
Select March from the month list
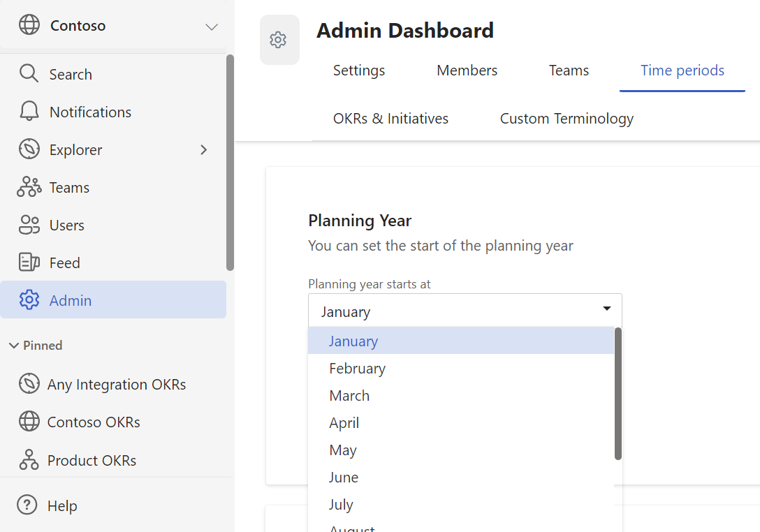click(349, 395)
